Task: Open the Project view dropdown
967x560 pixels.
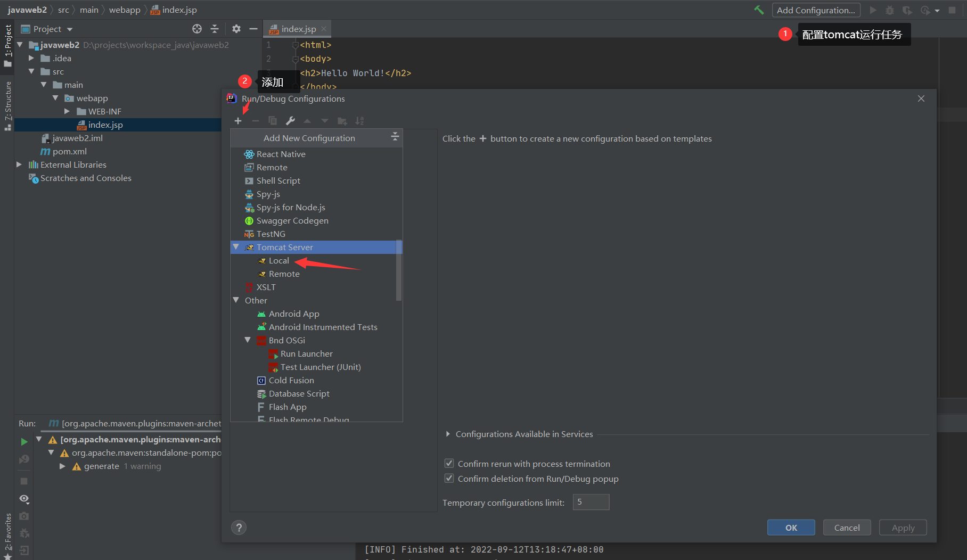Action: 70,29
